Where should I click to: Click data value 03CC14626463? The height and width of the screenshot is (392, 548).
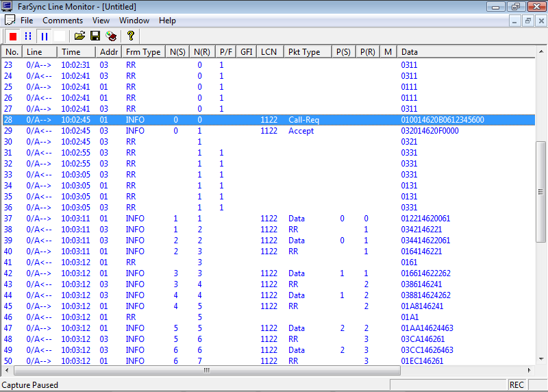point(427,350)
